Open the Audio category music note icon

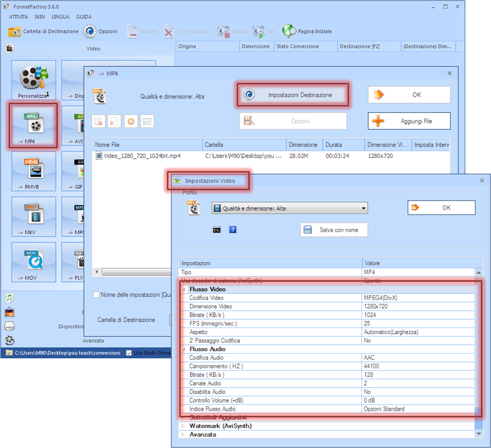tap(10, 298)
